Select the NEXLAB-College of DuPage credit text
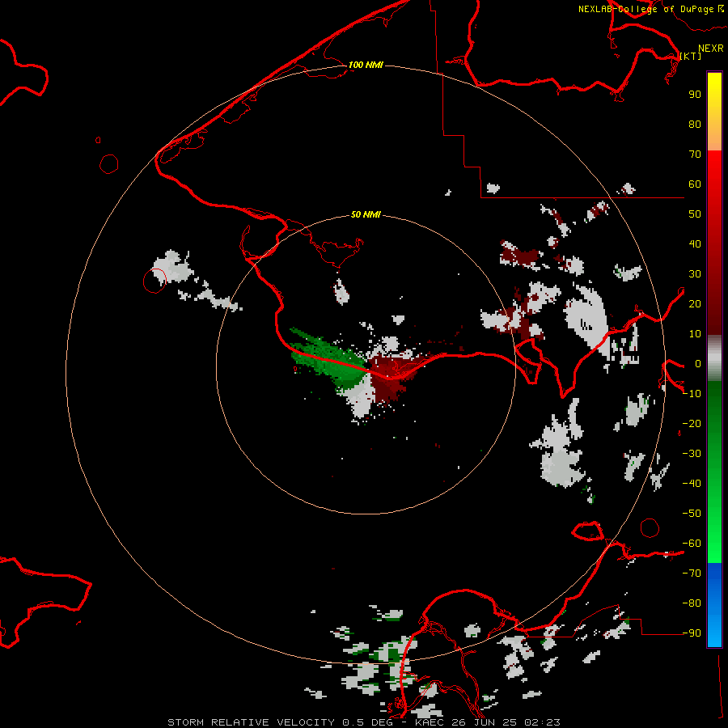Screen dimensions: 728x728 646,9
